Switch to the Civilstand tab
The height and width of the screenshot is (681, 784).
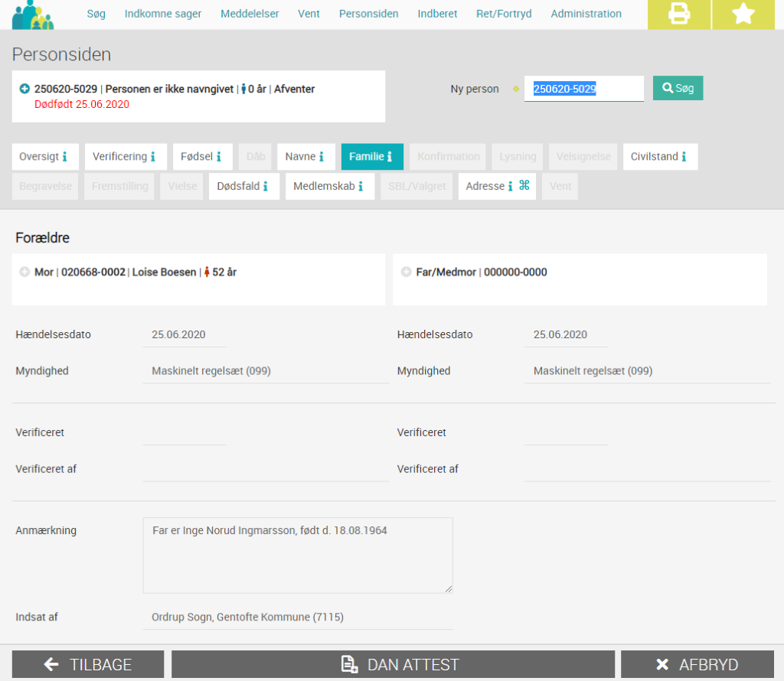[x=660, y=157]
